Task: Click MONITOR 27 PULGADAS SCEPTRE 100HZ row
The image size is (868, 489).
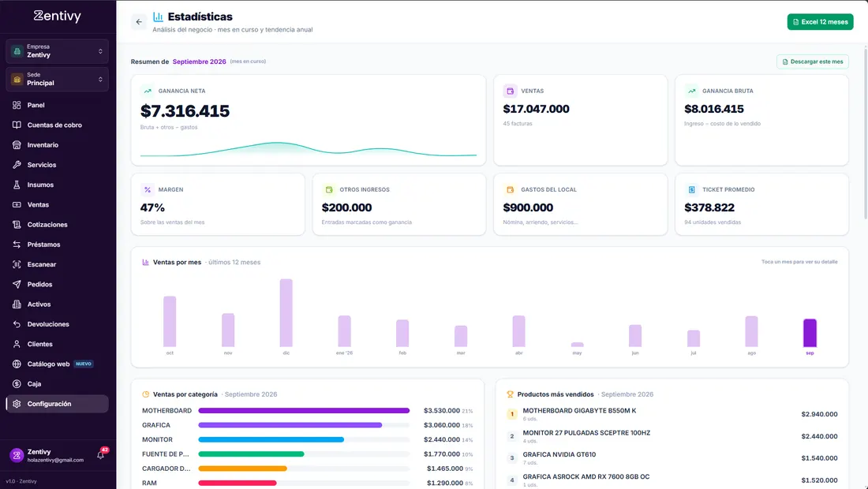Action: [672, 436]
